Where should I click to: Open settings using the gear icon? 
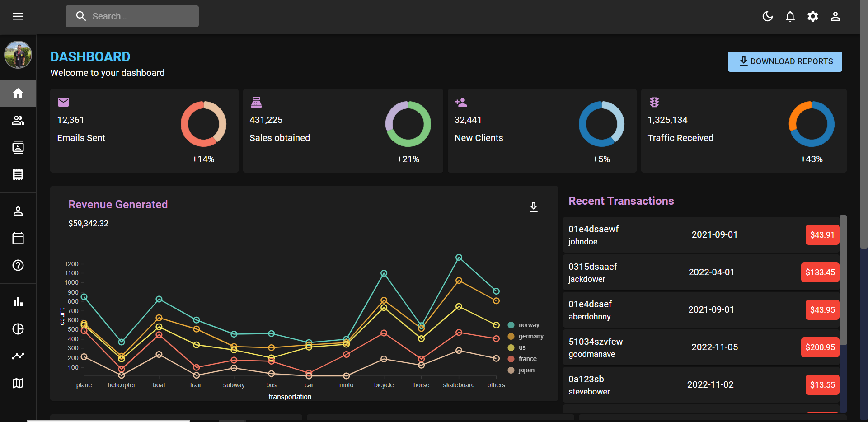coord(812,16)
